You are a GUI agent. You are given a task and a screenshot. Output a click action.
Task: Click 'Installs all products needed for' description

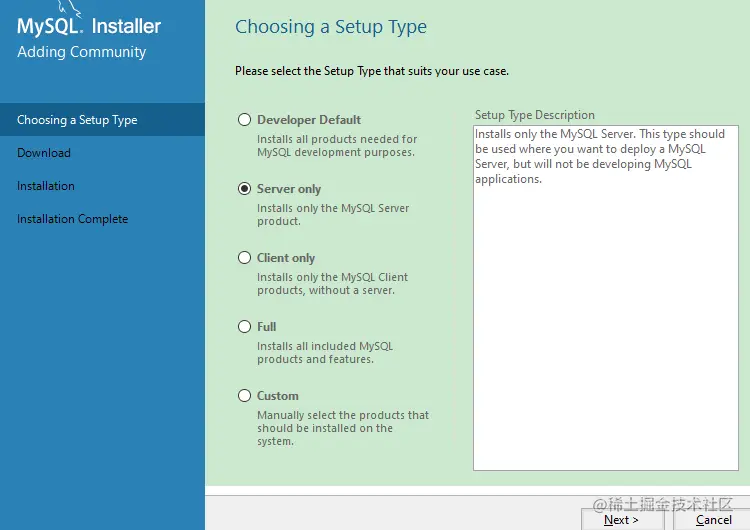[x=337, y=145]
